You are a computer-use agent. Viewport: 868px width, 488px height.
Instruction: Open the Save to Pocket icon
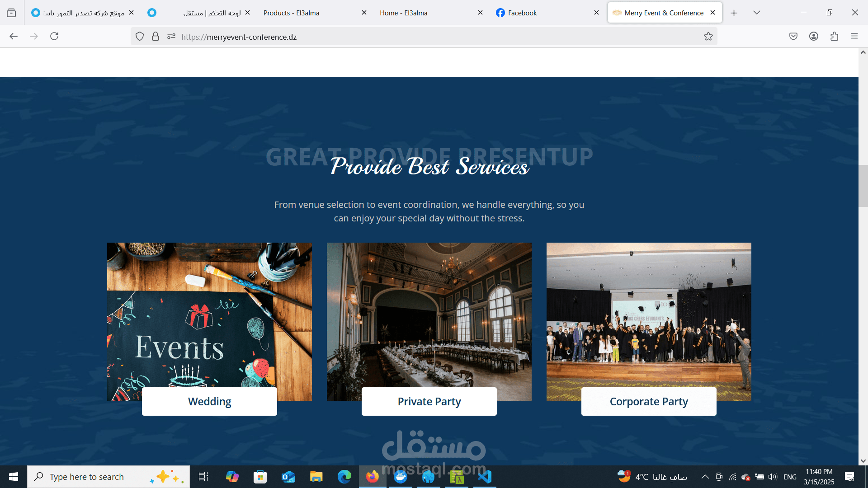click(793, 36)
